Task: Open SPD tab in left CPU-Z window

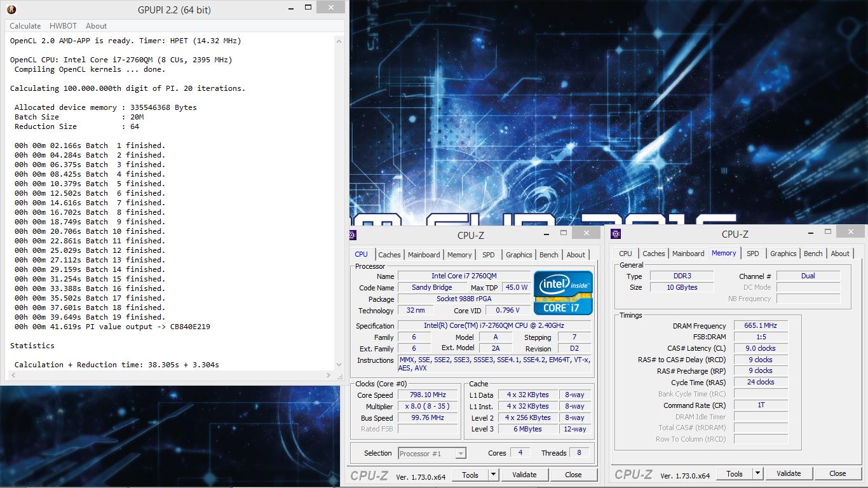Action: [488, 255]
